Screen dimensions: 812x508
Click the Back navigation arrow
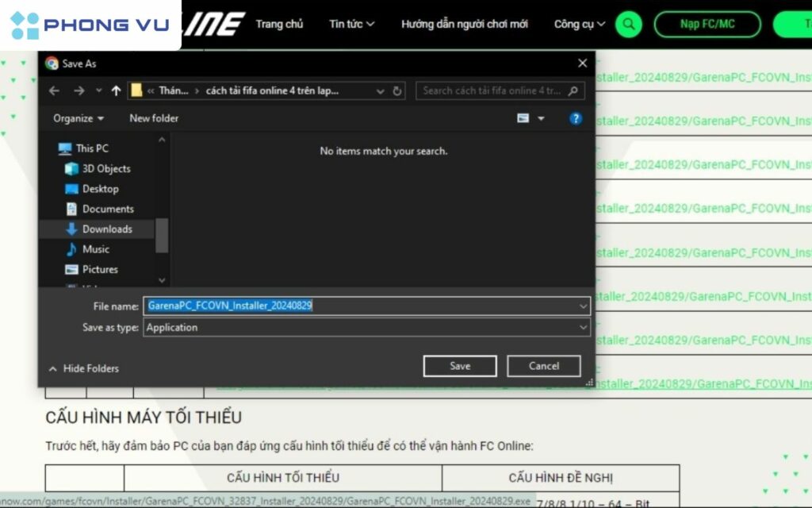(54, 90)
